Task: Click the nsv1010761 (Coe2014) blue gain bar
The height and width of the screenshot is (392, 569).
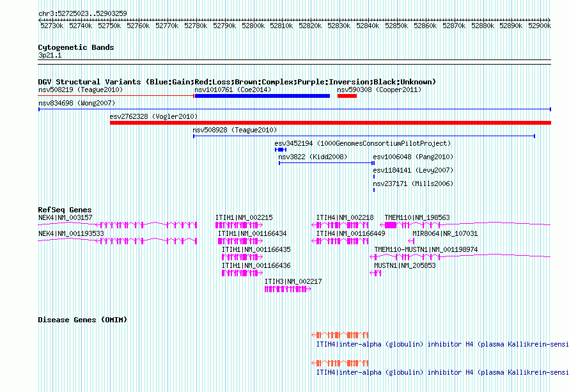Action: pos(262,96)
